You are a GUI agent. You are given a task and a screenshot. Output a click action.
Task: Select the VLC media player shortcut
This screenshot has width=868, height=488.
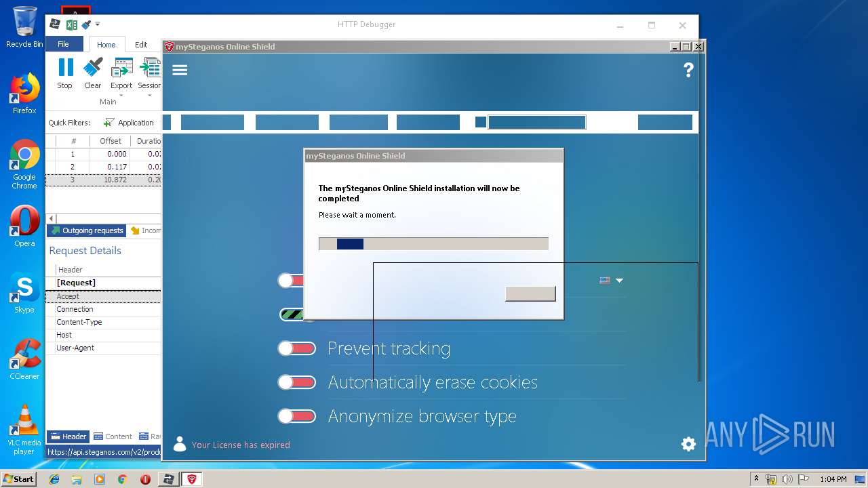tap(24, 430)
